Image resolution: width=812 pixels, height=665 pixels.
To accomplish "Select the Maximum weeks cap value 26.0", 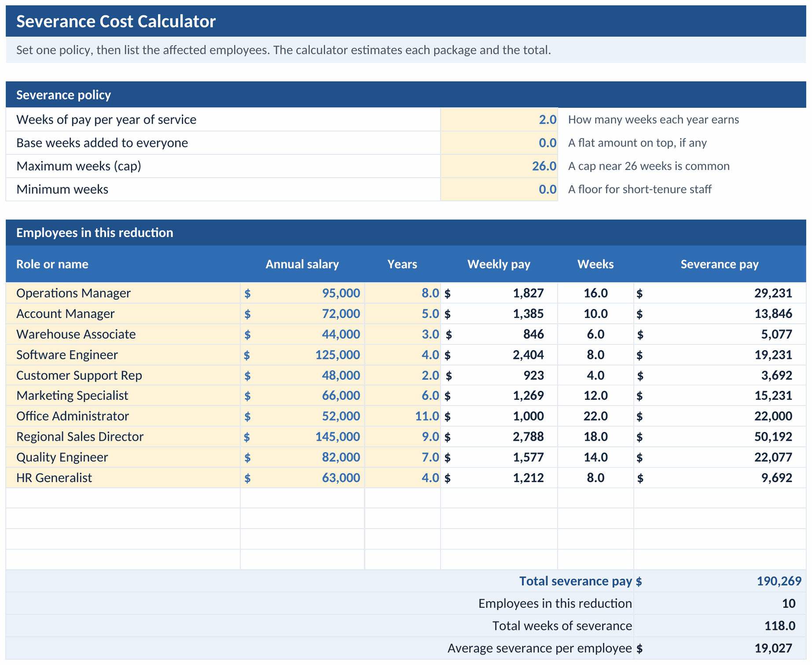I will click(x=499, y=166).
